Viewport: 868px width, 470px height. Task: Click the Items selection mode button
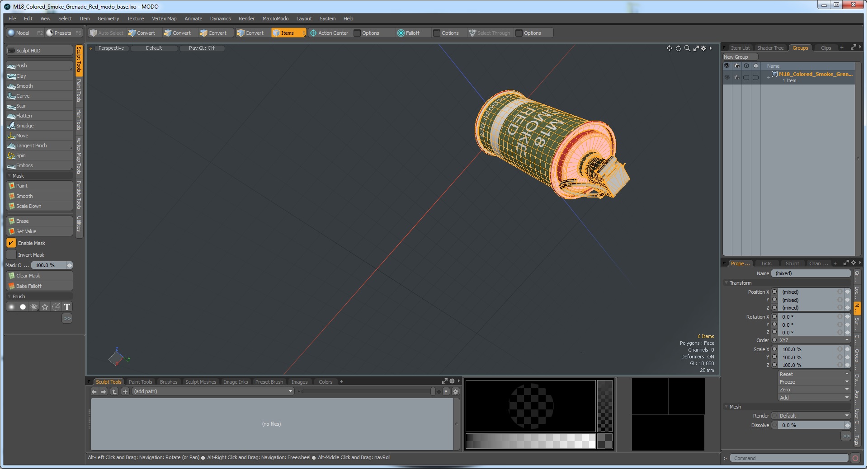click(288, 33)
